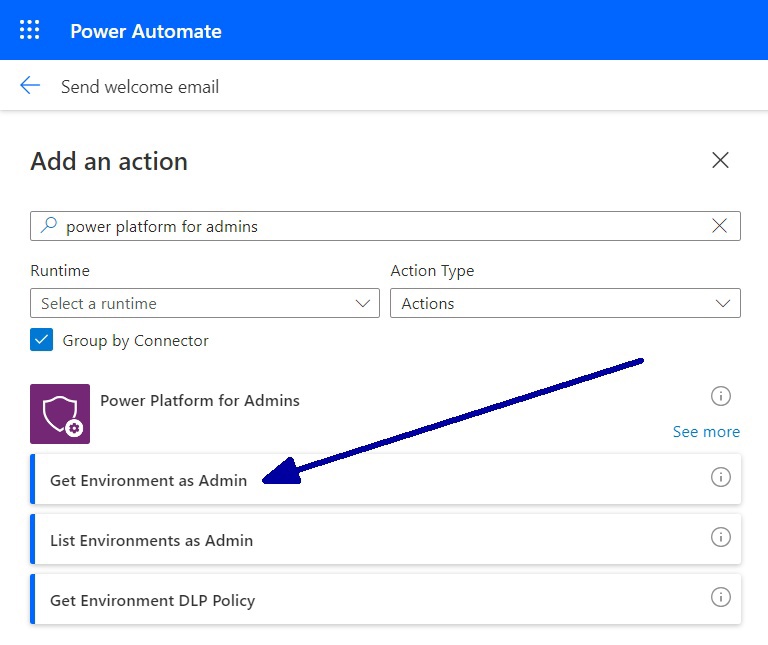The height and width of the screenshot is (645, 768).
Task: Open info for Power Platform for Admins connector
Action: [x=720, y=396]
